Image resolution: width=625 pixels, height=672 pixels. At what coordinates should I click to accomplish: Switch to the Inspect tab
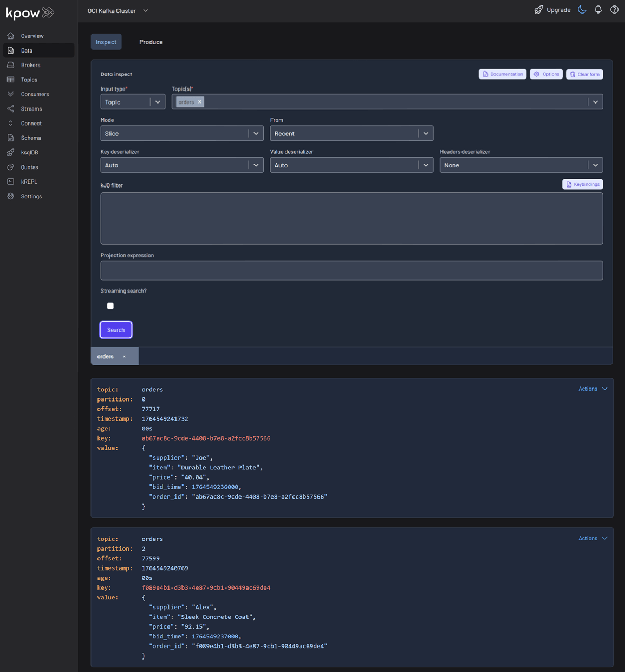pyautogui.click(x=106, y=42)
